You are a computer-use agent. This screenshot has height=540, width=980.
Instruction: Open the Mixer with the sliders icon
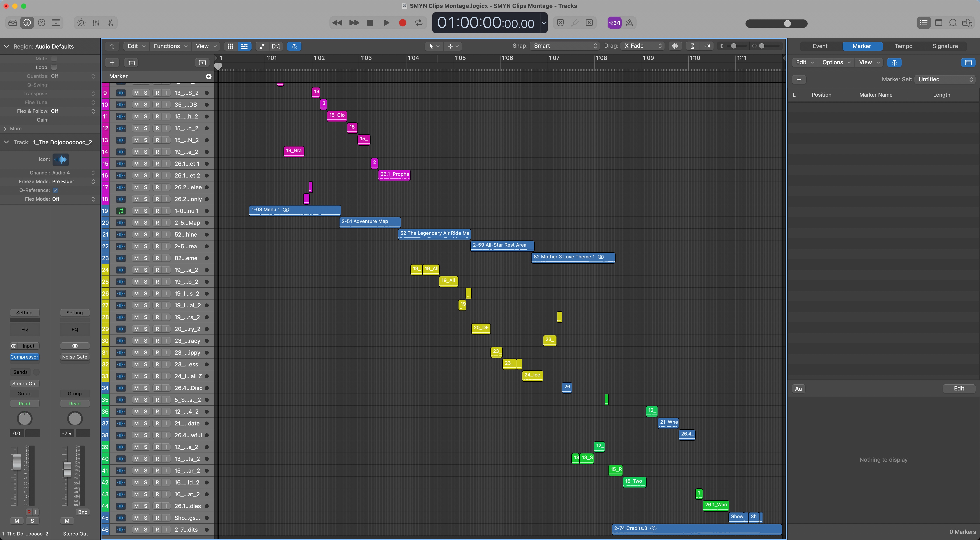tap(96, 23)
